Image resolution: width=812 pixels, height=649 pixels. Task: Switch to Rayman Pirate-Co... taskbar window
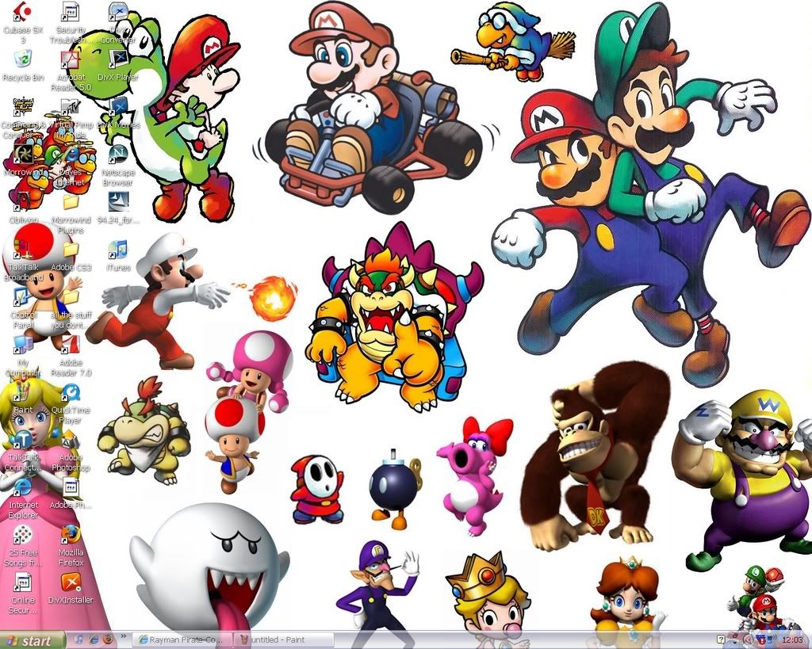click(182, 640)
